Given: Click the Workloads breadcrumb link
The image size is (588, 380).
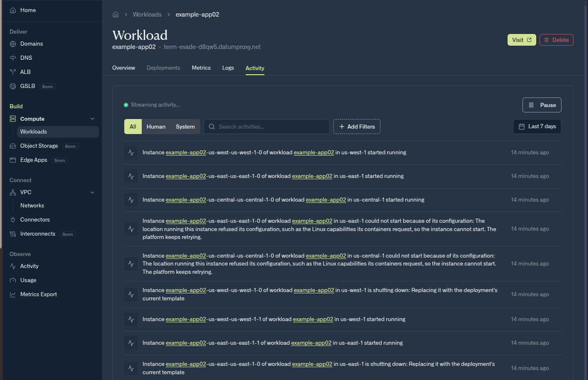Looking at the screenshot, I should (x=147, y=15).
